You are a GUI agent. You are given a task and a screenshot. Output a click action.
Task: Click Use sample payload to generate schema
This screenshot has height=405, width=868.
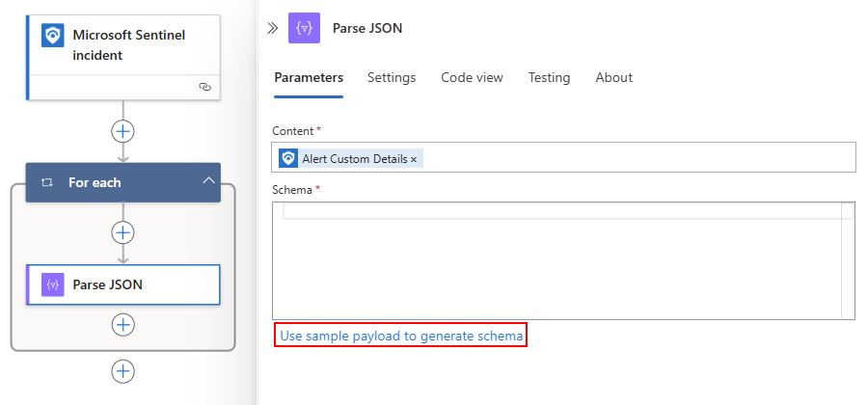pyautogui.click(x=401, y=337)
